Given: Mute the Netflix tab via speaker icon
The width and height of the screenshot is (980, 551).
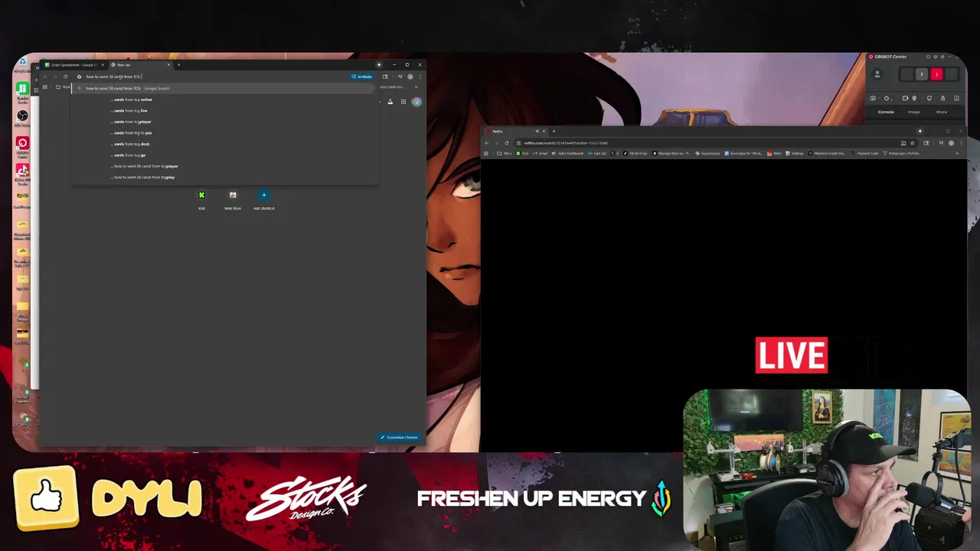Looking at the screenshot, I should point(537,131).
